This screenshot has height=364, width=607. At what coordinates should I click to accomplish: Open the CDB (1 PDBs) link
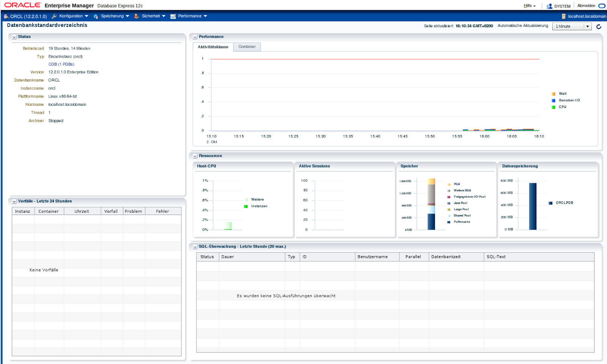click(61, 64)
